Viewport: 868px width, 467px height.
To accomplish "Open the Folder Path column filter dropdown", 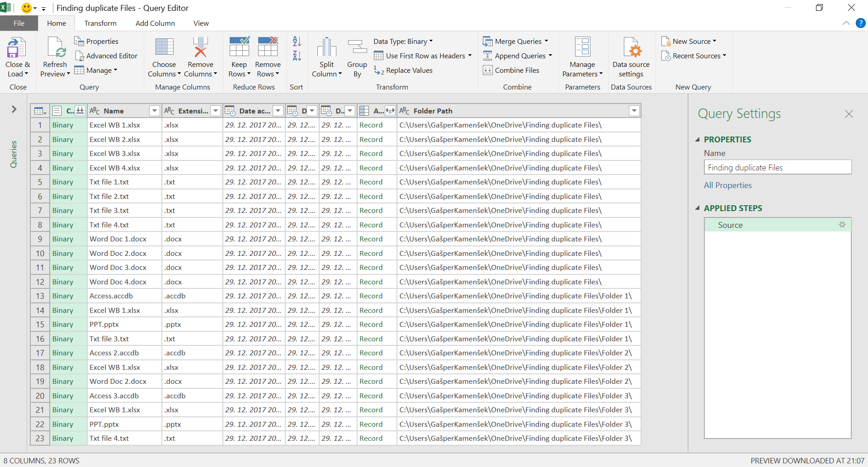I will click(x=634, y=111).
